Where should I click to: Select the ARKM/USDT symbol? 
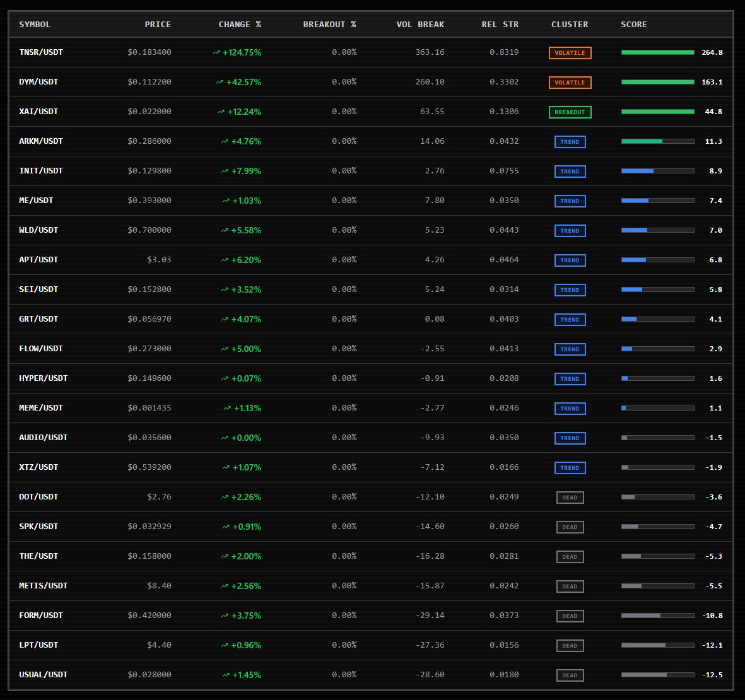tap(41, 141)
